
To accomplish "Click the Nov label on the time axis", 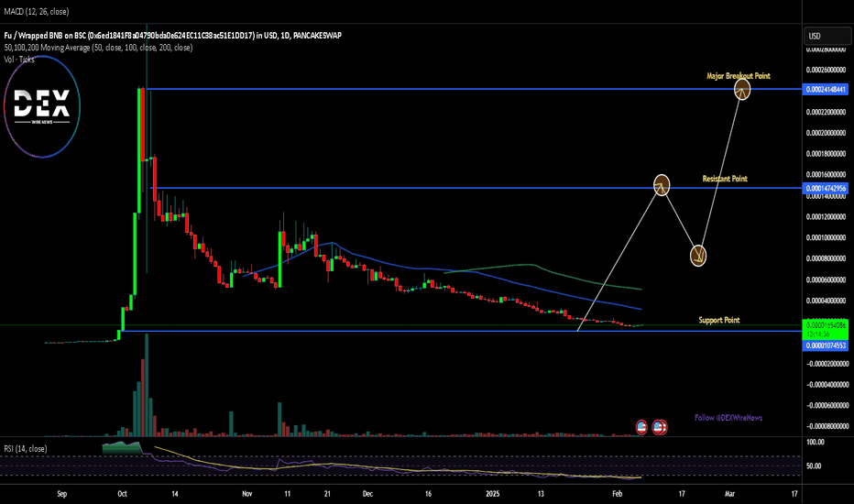I will [246, 494].
